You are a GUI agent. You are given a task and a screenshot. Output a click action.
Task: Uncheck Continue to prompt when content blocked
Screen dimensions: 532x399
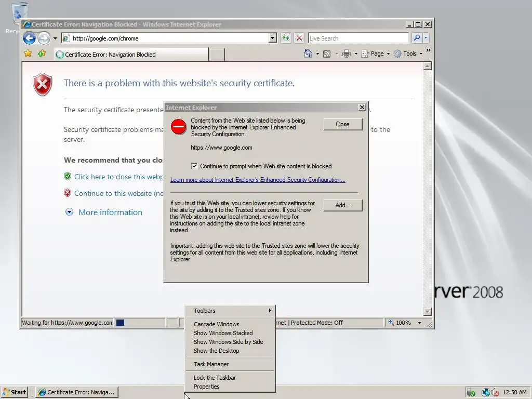coord(194,166)
